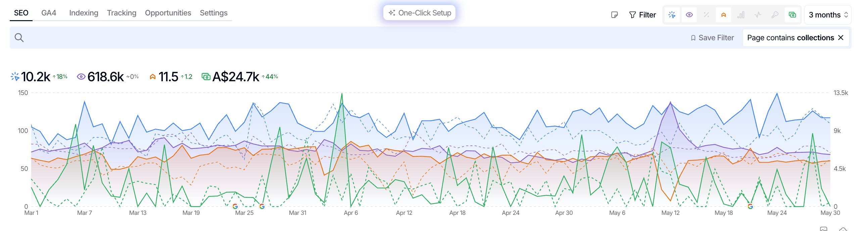Click the Google update marker near May 21

750,206
